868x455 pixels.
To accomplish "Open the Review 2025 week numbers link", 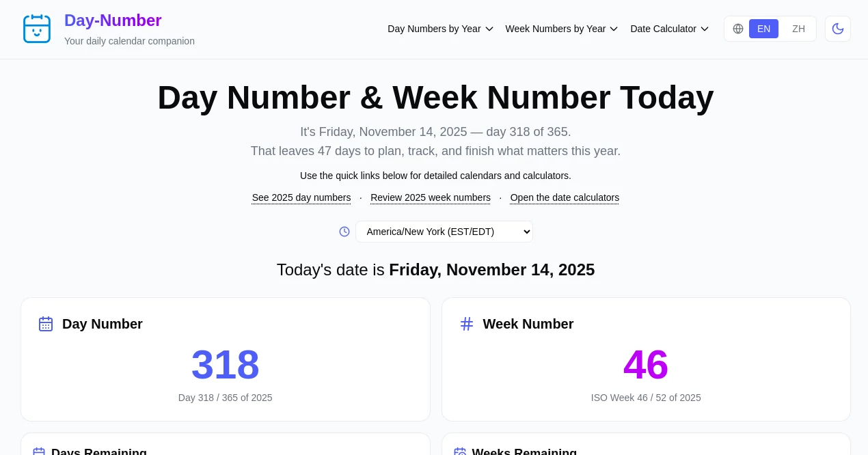I will point(430,197).
